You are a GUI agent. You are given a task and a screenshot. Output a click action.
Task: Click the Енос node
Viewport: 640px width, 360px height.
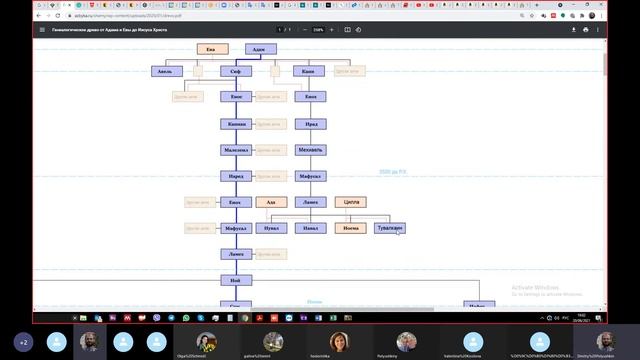coord(236,97)
